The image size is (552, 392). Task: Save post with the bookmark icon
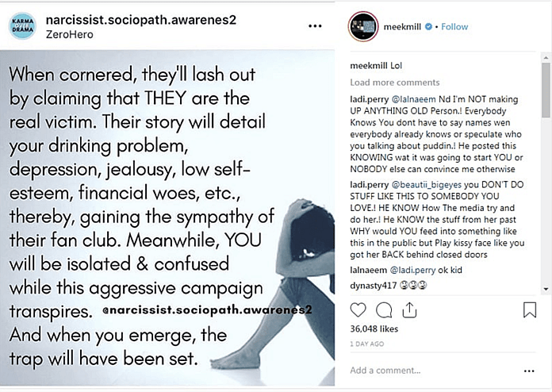530,309
